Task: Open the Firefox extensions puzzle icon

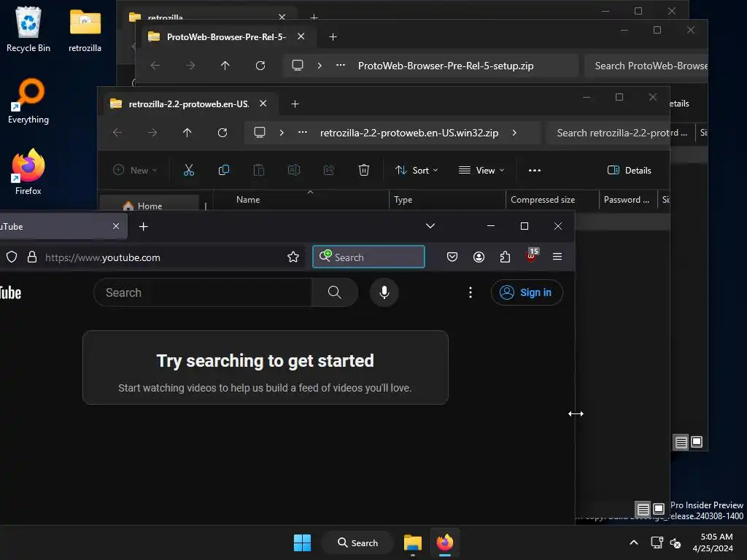Action: (505, 257)
